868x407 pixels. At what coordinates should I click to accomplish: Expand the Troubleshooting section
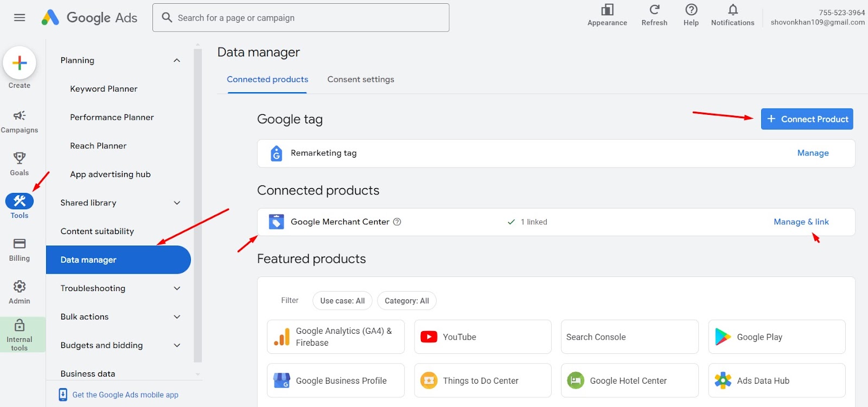[177, 288]
